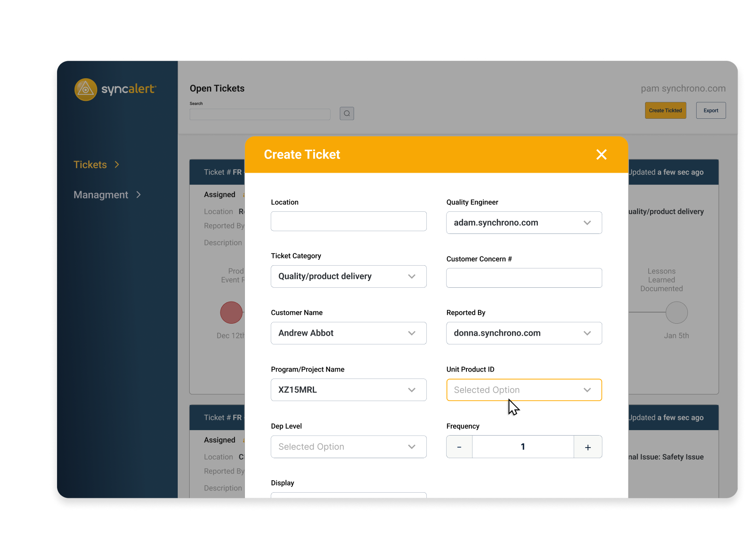The image size is (756, 559).
Task: Close the Create Ticket dialog
Action: click(601, 155)
